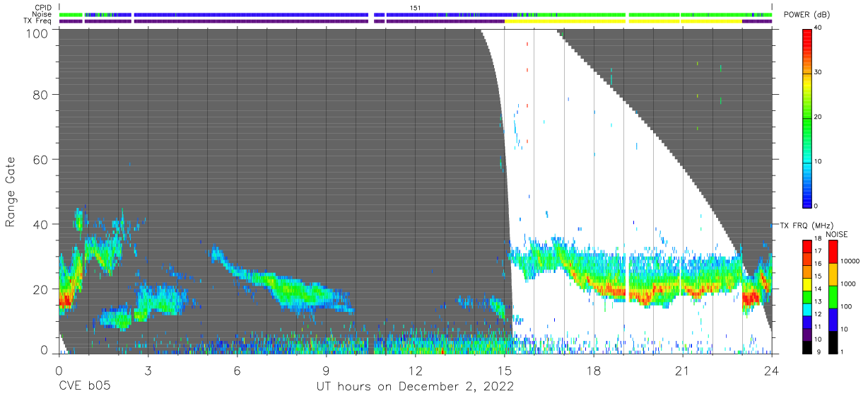
Task: Pick the 21 hour tick on UT axis
Action: pos(683,370)
